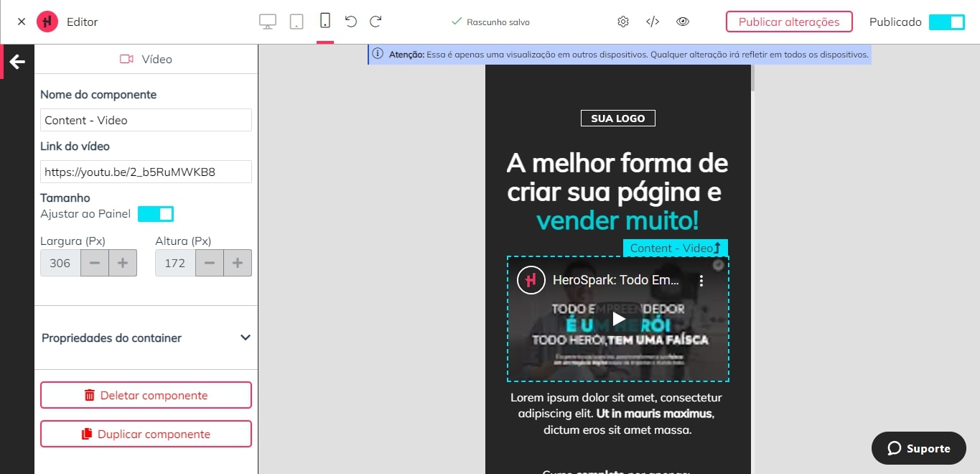Viewport: 980px width, 474px height.
Task: Click the Content - Video label up arrow
Action: click(x=717, y=248)
